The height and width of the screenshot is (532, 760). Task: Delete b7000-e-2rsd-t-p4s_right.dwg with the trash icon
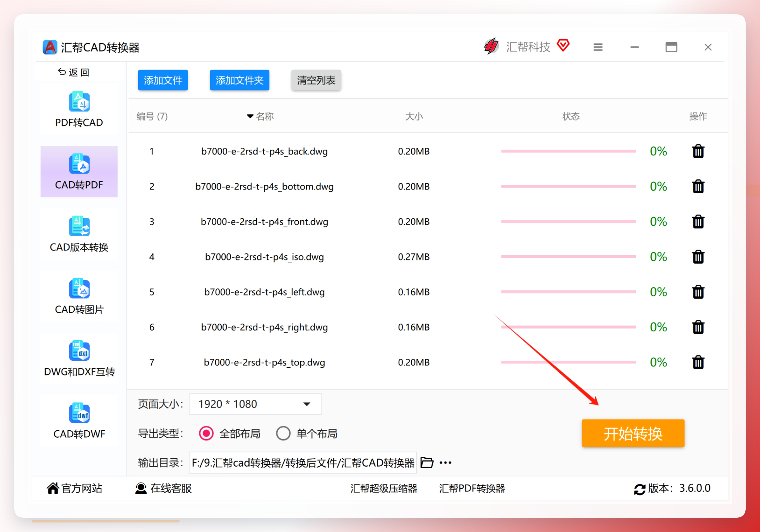tap(698, 327)
